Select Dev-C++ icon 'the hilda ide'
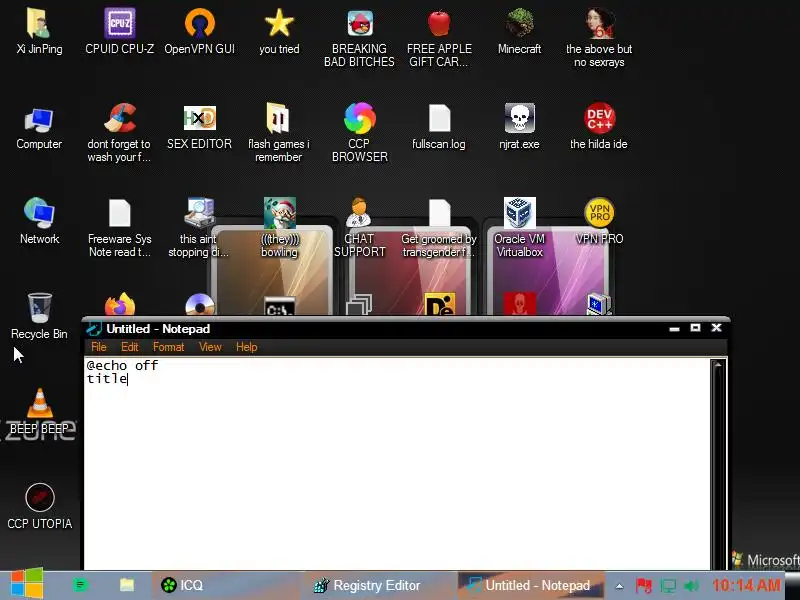Viewport: 800px width, 600px height. pyautogui.click(x=599, y=118)
